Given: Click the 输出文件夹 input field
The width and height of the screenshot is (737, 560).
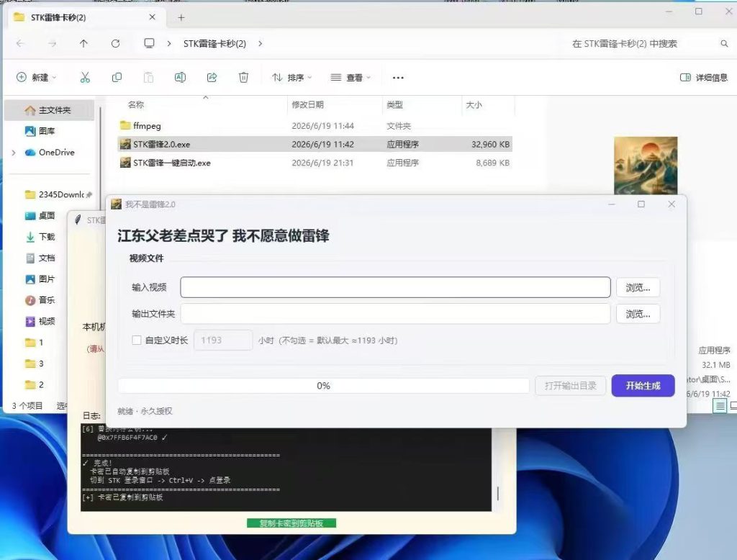Looking at the screenshot, I should tap(395, 314).
